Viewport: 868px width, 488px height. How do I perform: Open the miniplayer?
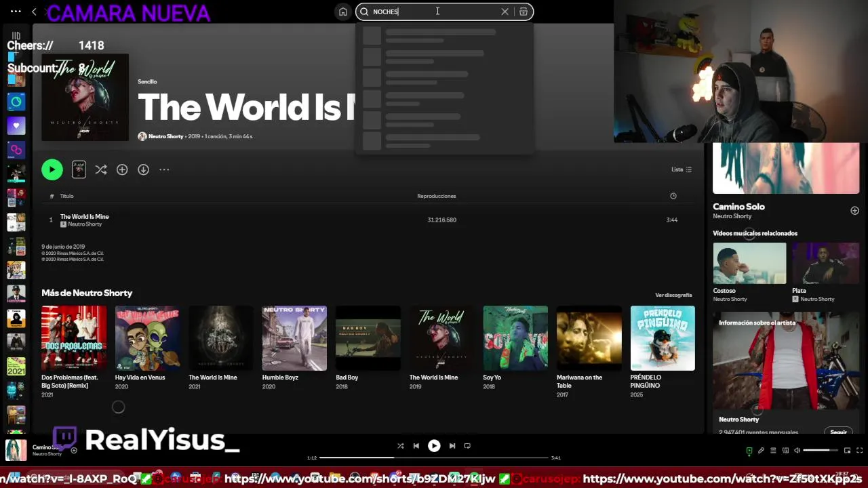tap(847, 451)
